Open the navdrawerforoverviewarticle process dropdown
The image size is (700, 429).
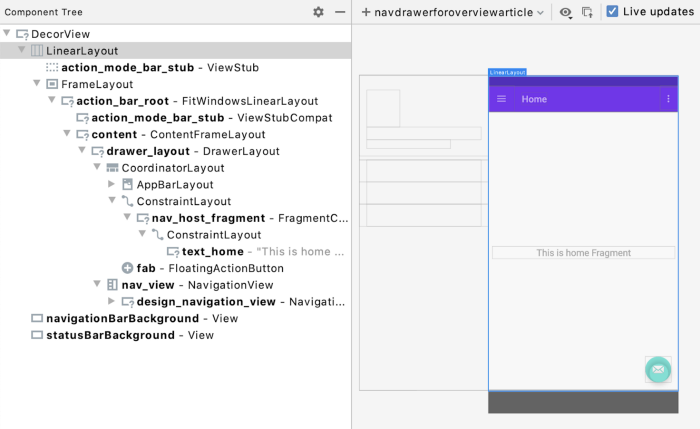tap(453, 12)
